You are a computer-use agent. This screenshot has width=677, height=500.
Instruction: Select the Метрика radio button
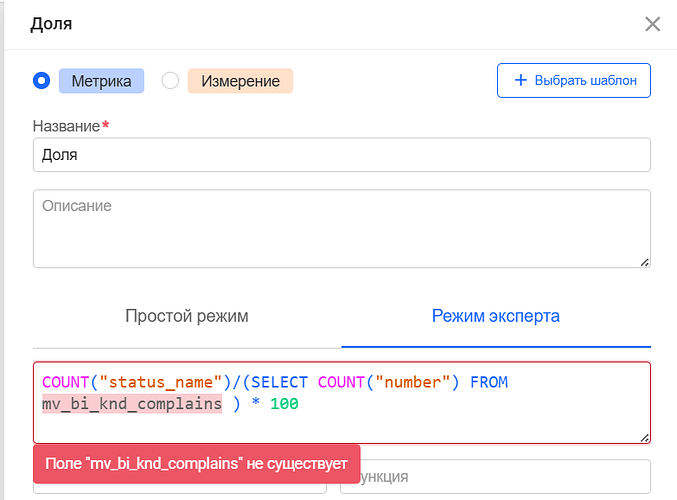pyautogui.click(x=42, y=81)
